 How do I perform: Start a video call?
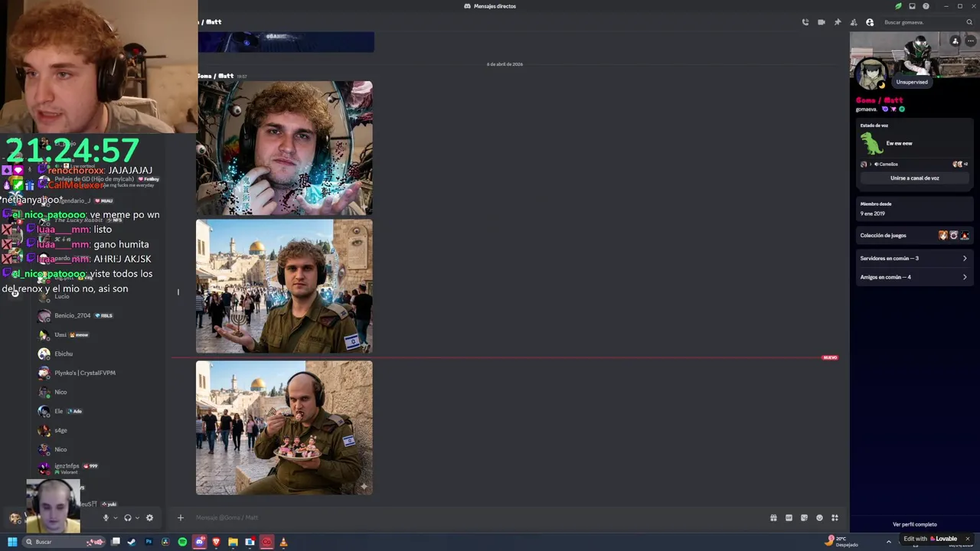pos(821,22)
